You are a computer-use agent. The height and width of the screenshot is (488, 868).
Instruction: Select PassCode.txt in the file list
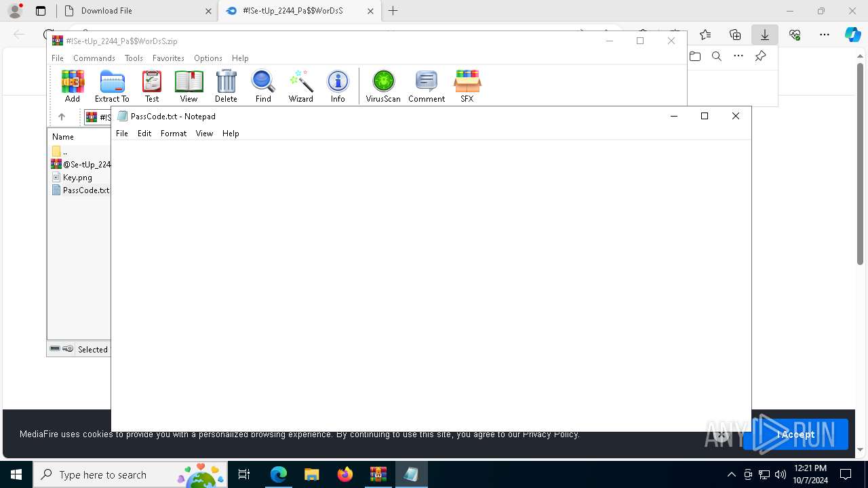coord(81,190)
